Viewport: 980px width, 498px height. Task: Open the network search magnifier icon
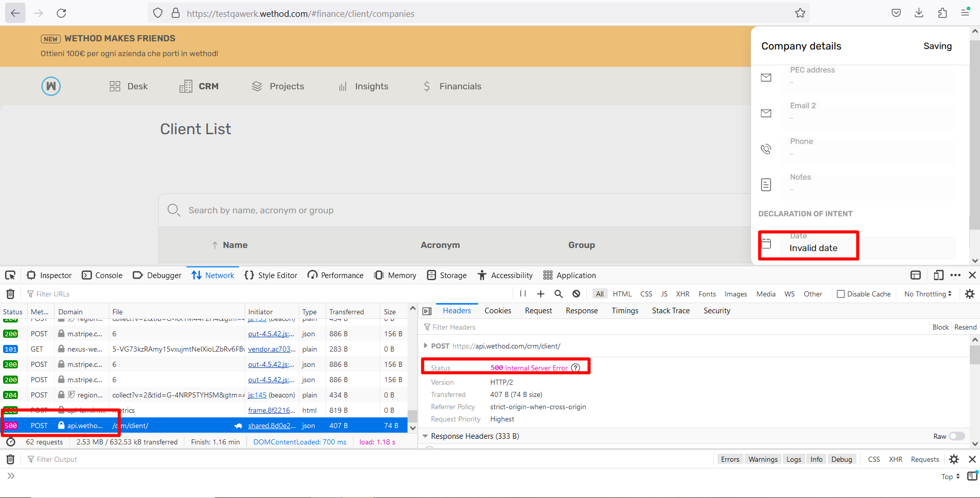559,294
